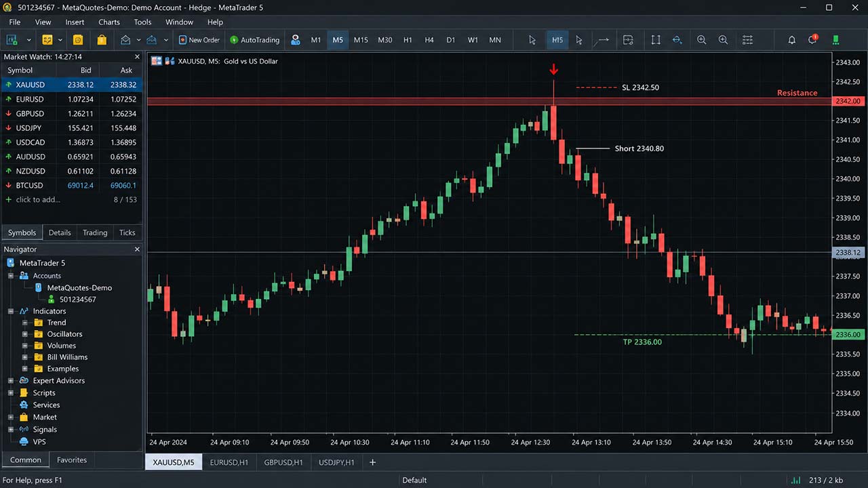Switch chart to M30 timeframe
This screenshot has height=488, width=868.
click(x=384, y=40)
